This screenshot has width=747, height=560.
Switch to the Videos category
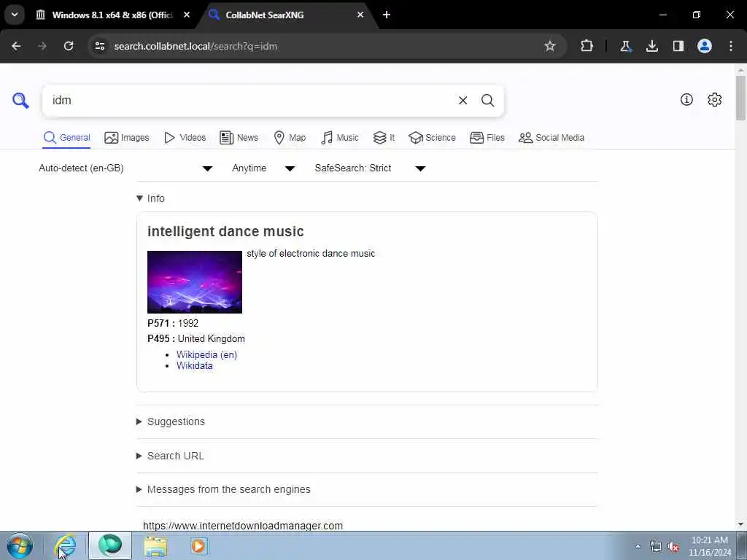point(185,138)
